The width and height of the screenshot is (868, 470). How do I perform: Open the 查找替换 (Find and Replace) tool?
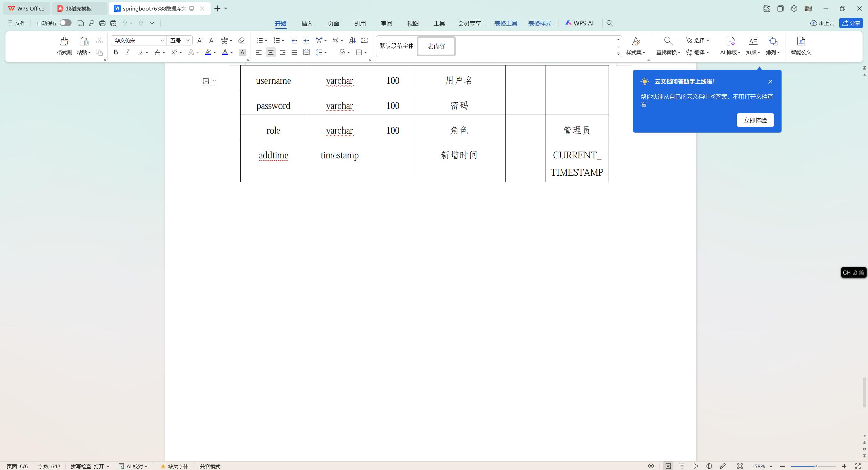pyautogui.click(x=667, y=46)
